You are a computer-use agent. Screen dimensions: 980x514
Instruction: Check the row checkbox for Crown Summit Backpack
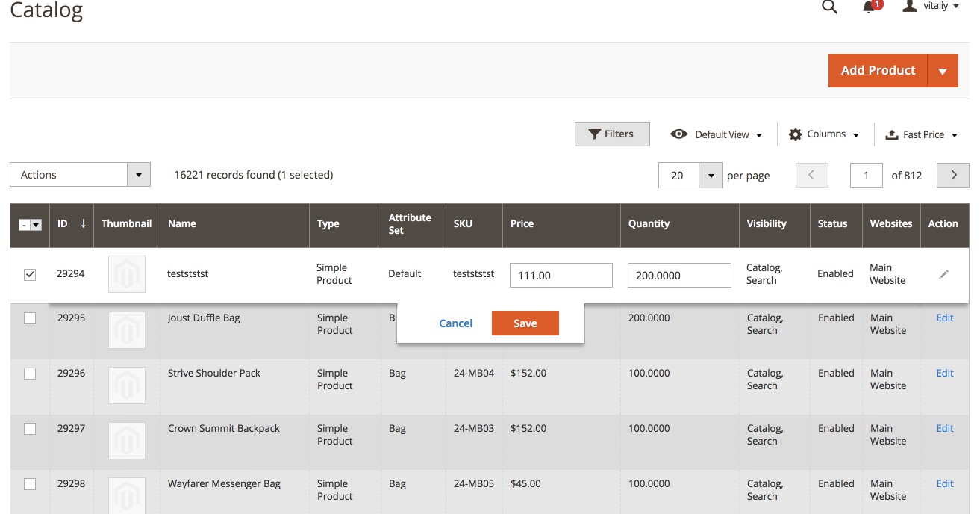(30, 428)
